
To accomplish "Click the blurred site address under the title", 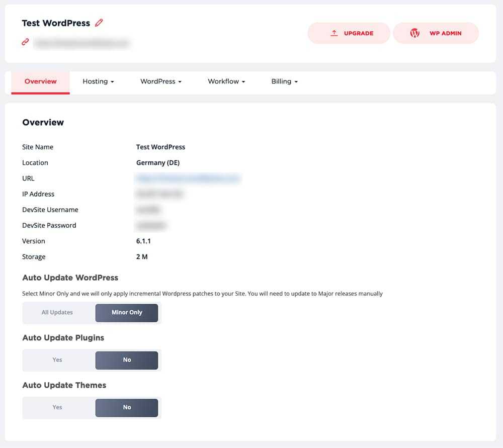I will click(82, 43).
